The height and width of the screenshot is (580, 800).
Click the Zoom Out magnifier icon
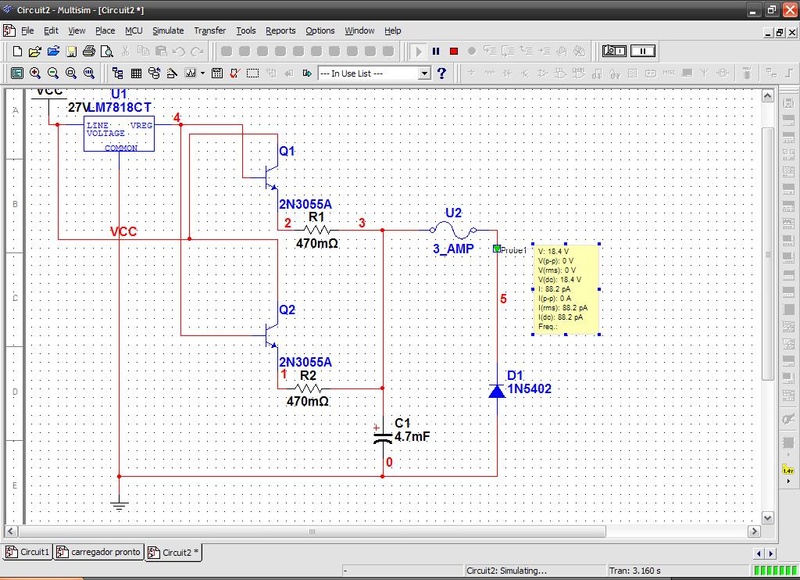pyautogui.click(x=53, y=73)
